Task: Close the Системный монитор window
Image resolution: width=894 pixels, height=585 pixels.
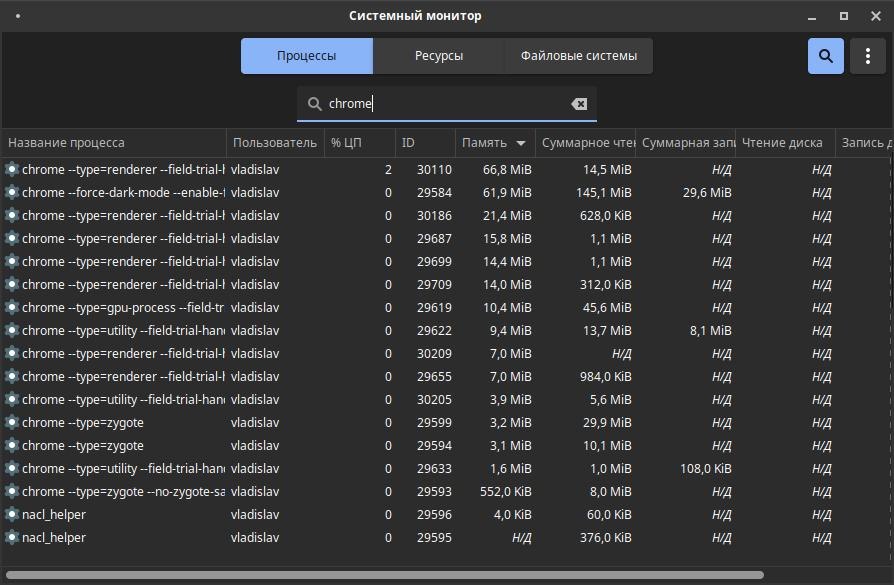Action: tap(876, 17)
